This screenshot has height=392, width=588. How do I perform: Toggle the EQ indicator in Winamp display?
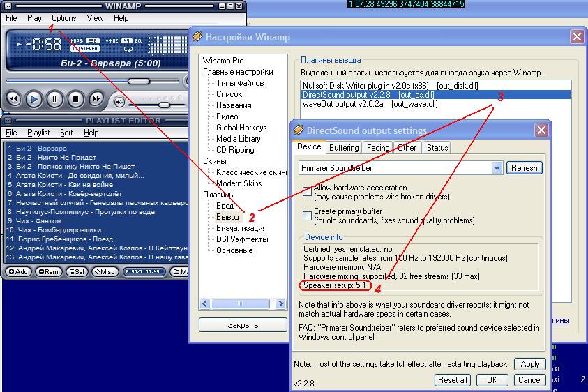138,40
